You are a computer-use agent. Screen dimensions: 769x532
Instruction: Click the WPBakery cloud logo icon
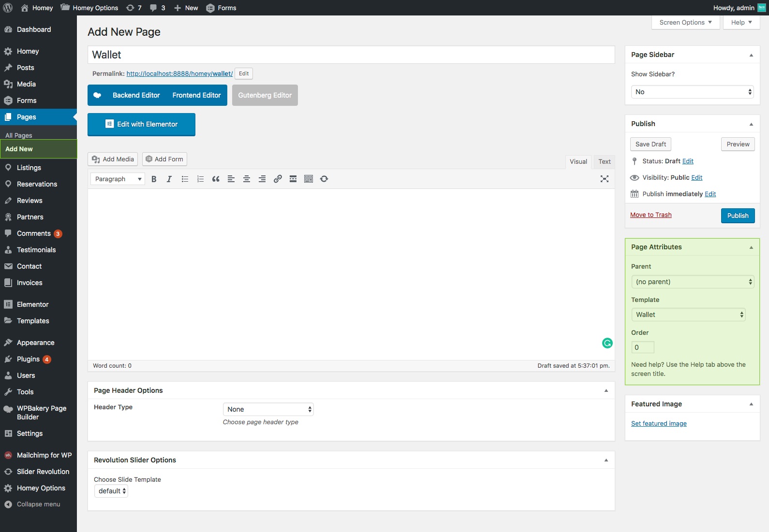[x=97, y=95]
